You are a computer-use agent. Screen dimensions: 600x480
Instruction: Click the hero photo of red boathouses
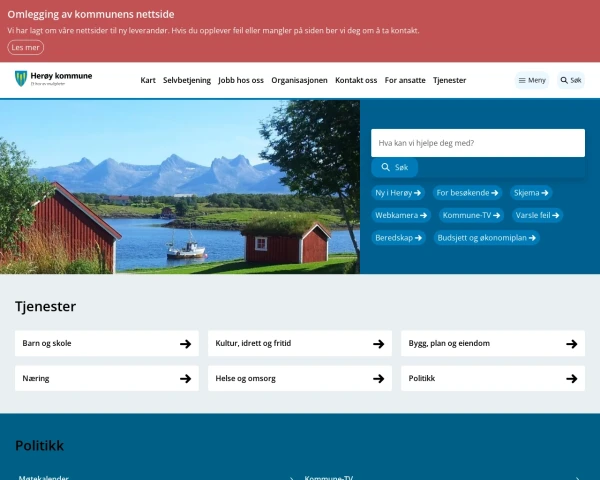180,187
